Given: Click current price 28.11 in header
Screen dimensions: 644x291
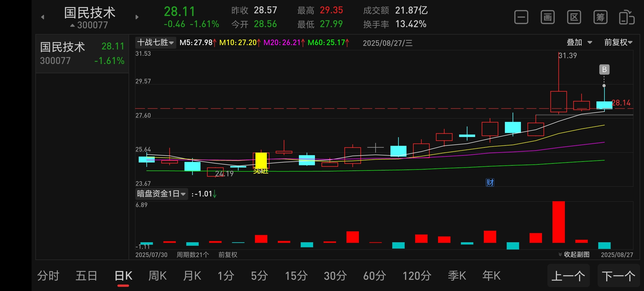Looking at the screenshot, I should 179,11.
